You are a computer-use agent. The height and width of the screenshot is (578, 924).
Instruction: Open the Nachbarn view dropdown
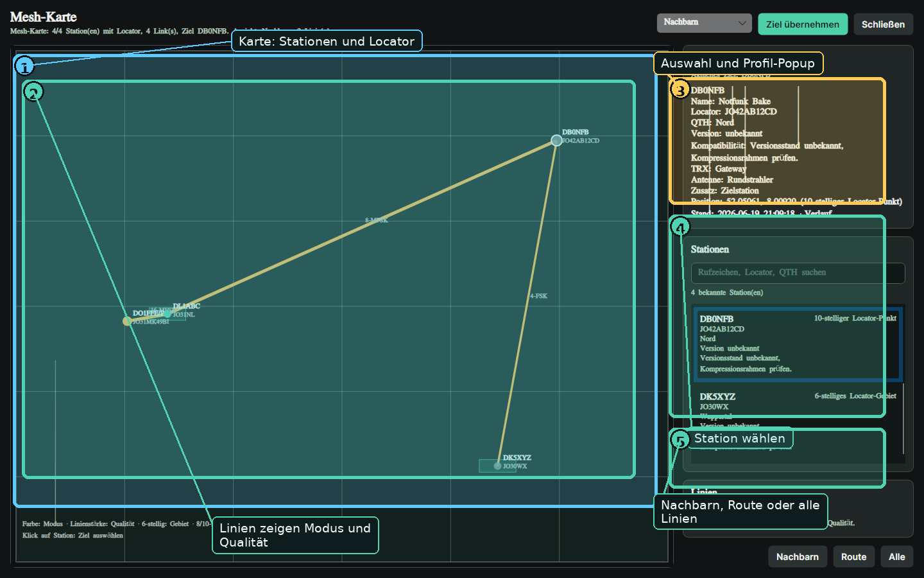[x=704, y=22]
